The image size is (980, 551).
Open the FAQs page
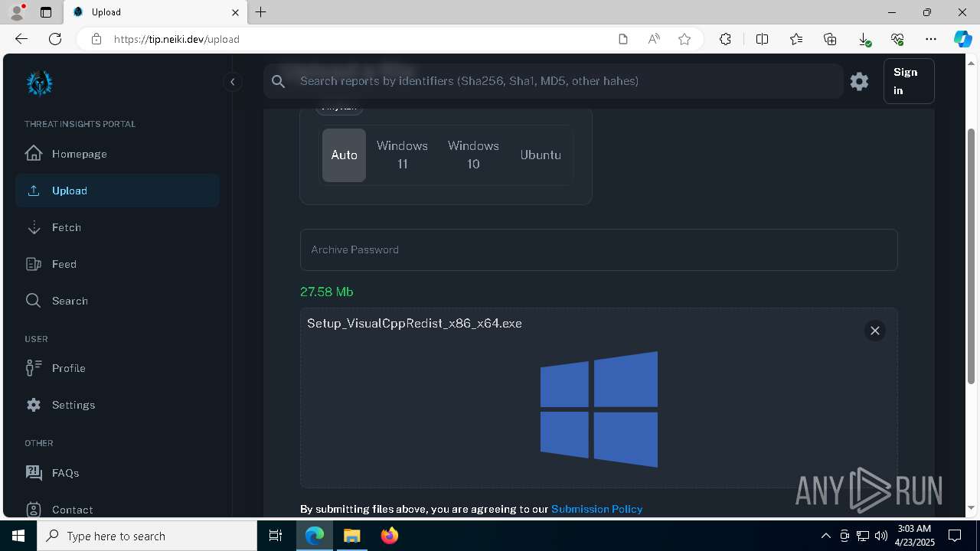coord(117,473)
